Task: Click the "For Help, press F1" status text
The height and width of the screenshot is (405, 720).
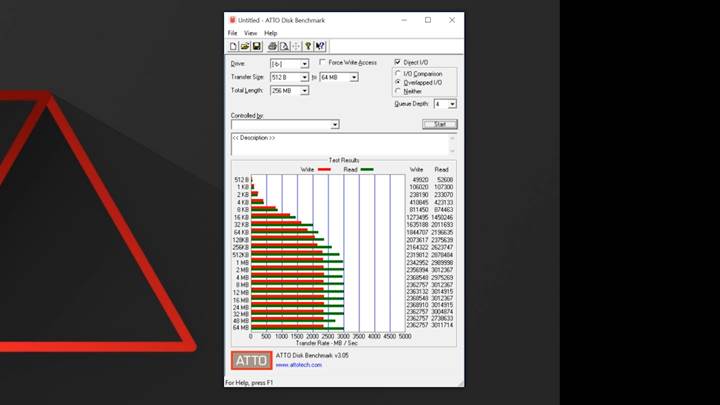Action: point(249,382)
